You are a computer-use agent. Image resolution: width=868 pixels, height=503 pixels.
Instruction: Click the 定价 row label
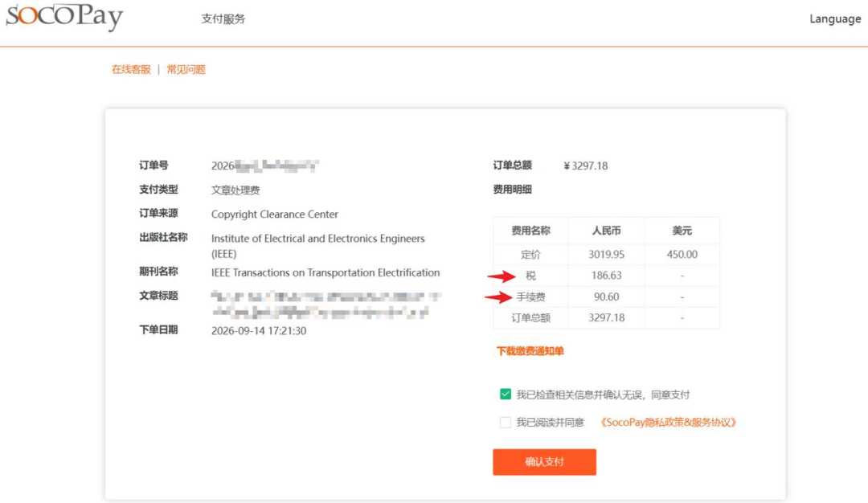tap(530, 255)
